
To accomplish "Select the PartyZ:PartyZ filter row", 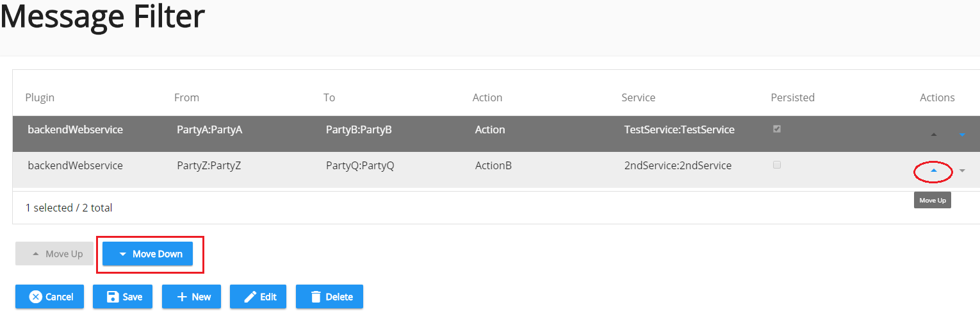I will click(496, 170).
